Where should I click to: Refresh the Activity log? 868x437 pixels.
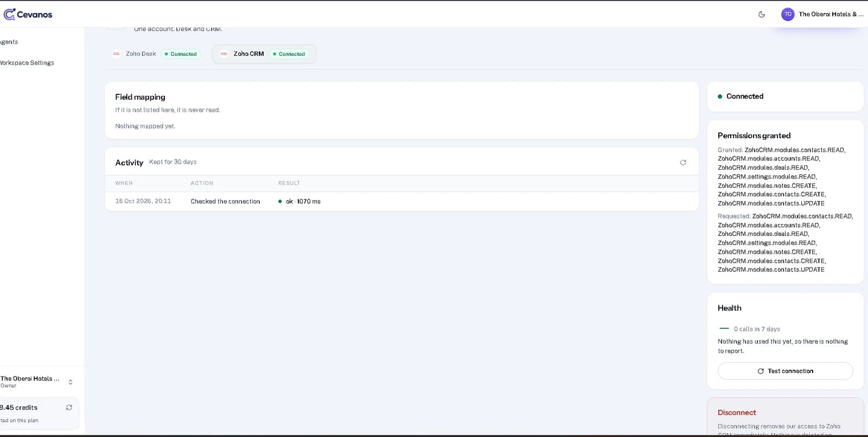pos(683,163)
